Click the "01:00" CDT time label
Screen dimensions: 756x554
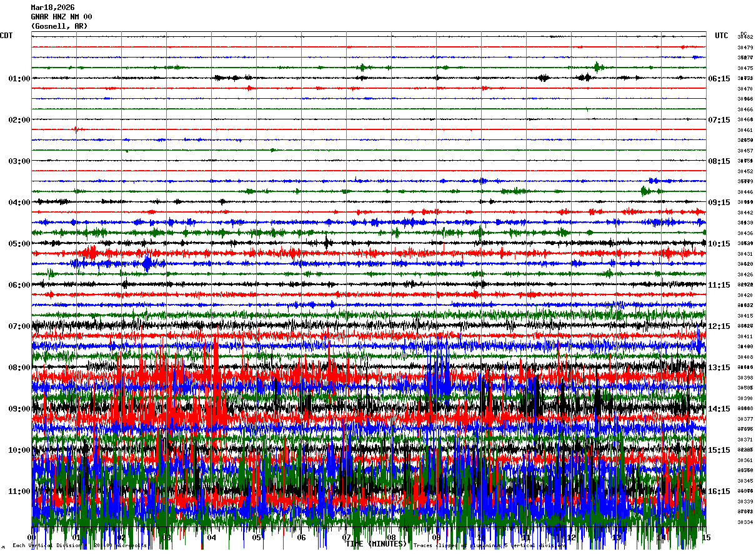(x=19, y=79)
